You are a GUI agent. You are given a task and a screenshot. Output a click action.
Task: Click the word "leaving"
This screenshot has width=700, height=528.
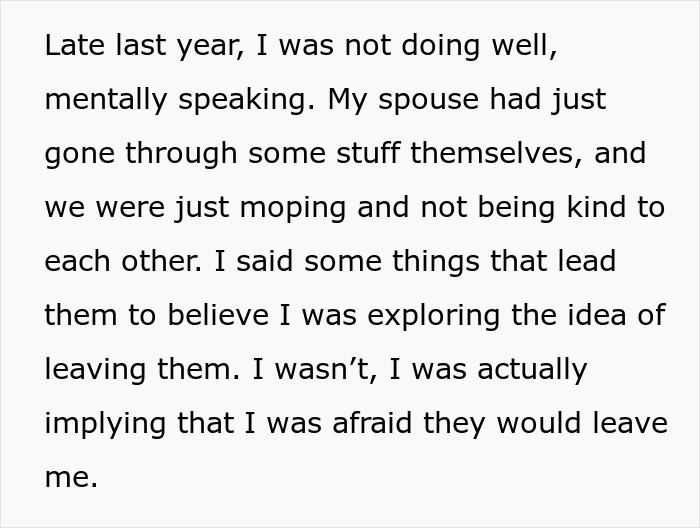[97, 369]
